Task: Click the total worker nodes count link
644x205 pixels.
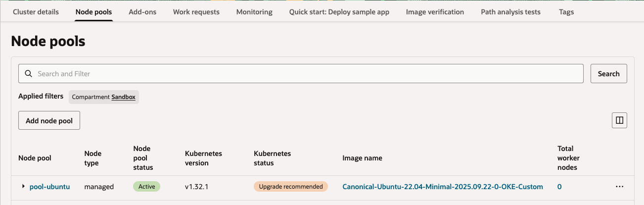Action: [559, 187]
